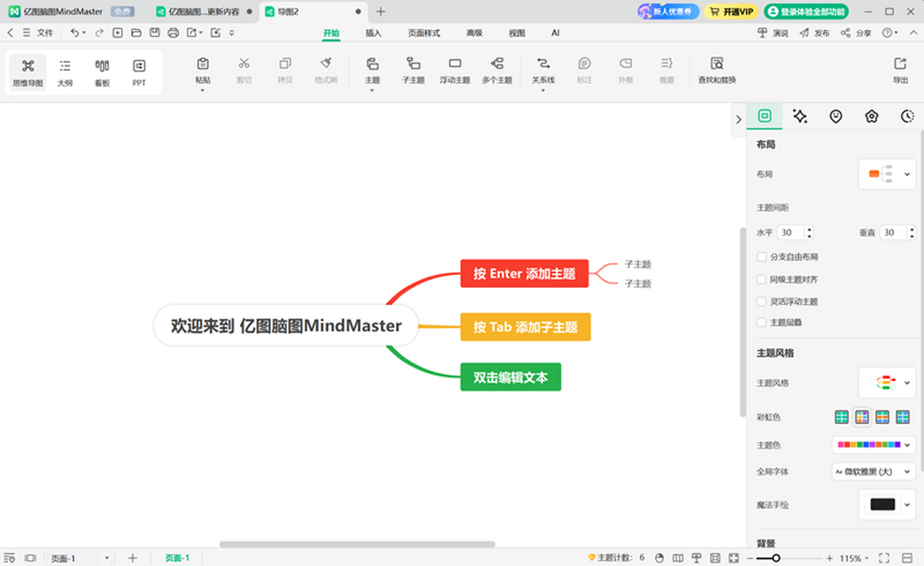Switch to the 插入 ribbon tab
The image size is (924, 566).
[373, 33]
